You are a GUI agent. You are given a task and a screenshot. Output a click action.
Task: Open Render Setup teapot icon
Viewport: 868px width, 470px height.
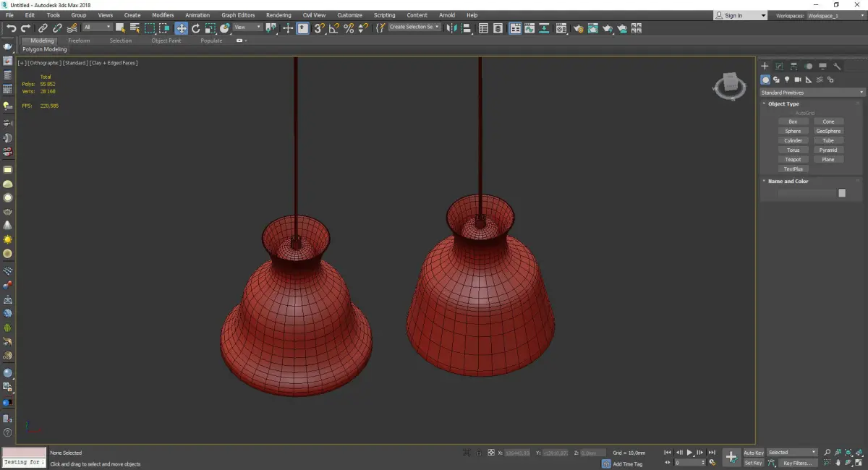coord(578,28)
